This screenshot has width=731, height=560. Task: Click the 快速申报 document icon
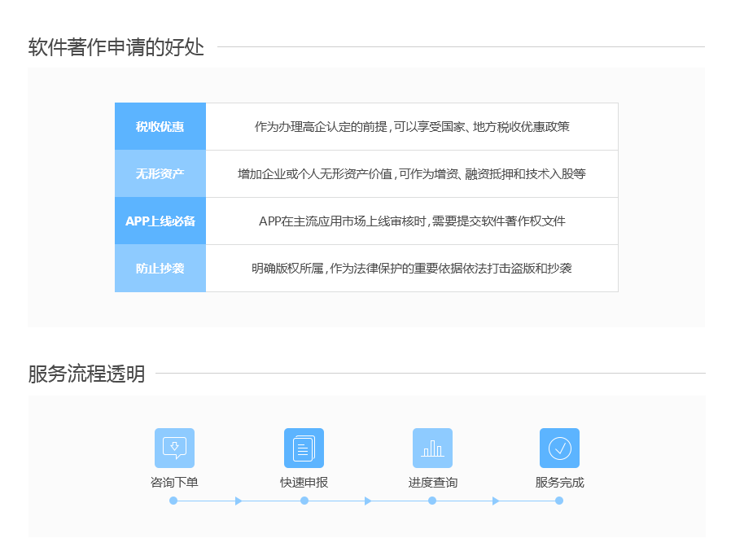click(x=304, y=448)
